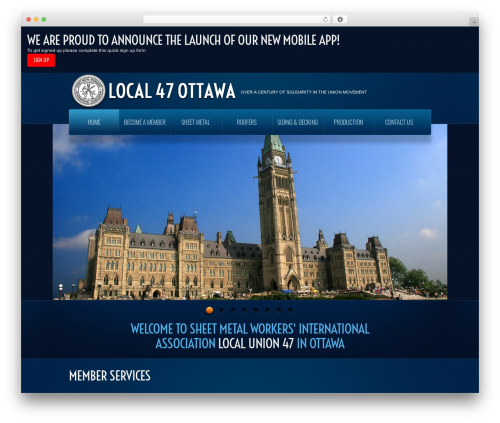This screenshot has width=500, height=423.
Task: Click the Parliament building slideshow image
Action: tap(250, 217)
